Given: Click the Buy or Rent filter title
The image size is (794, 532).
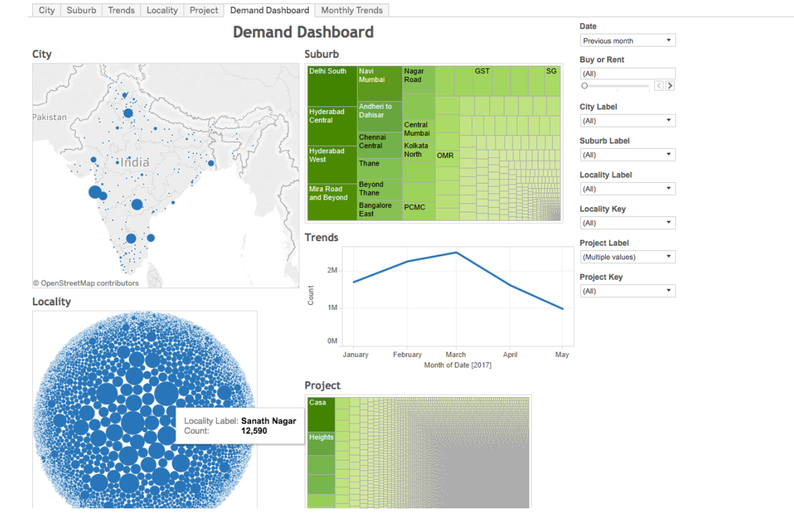Looking at the screenshot, I should click(x=602, y=59).
